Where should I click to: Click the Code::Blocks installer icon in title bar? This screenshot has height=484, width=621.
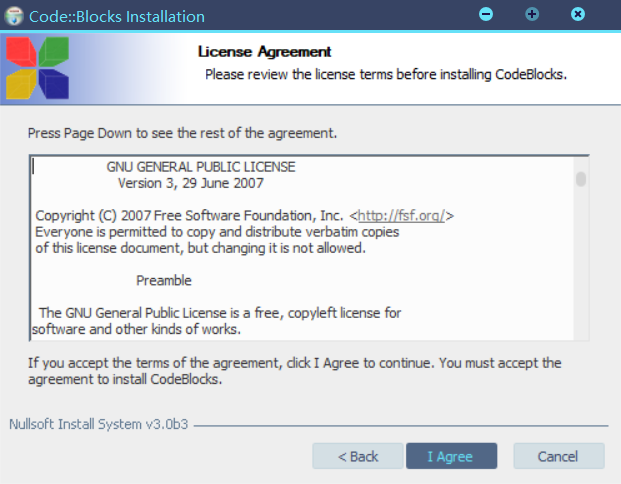[x=14, y=16]
